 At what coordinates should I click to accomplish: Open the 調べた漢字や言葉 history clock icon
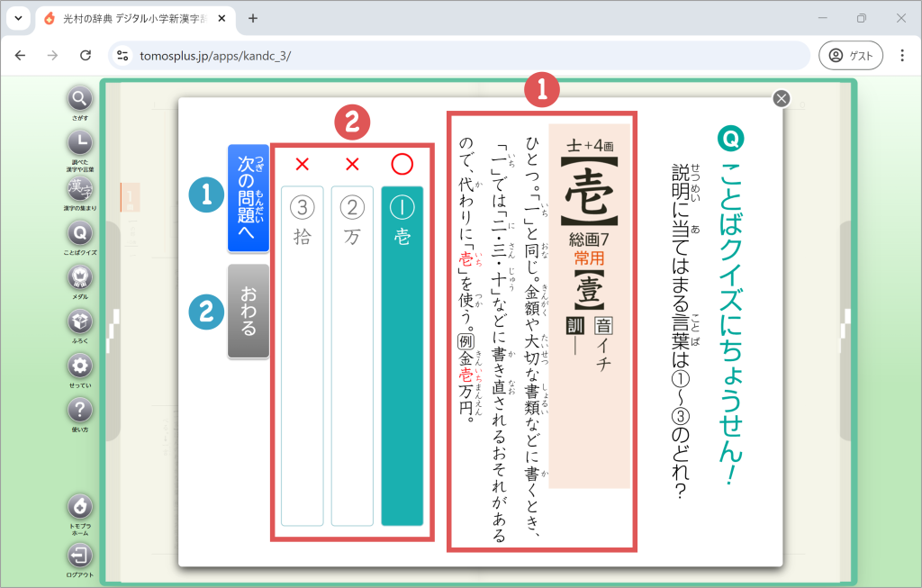(80, 142)
